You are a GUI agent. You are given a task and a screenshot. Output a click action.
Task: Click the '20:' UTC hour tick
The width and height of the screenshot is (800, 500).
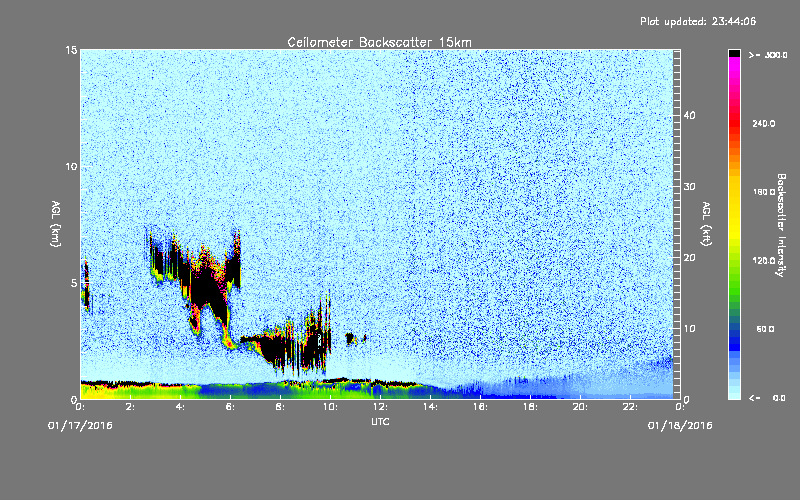coord(580,407)
